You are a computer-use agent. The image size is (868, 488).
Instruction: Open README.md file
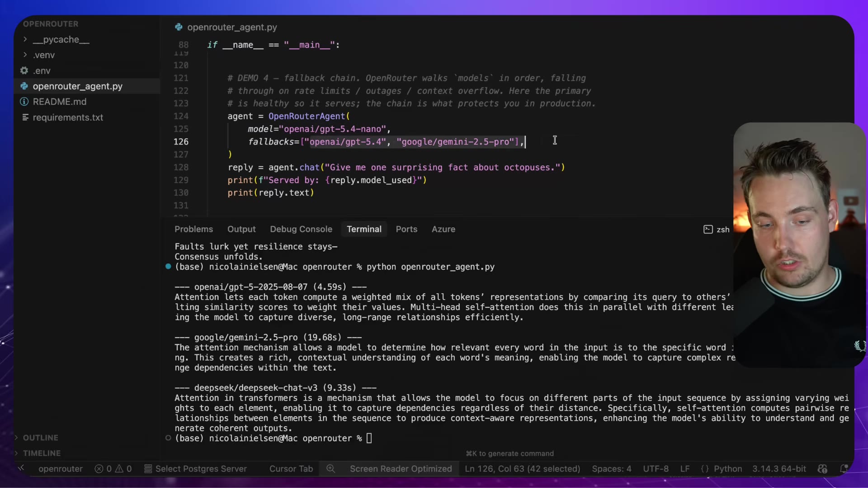tap(59, 102)
